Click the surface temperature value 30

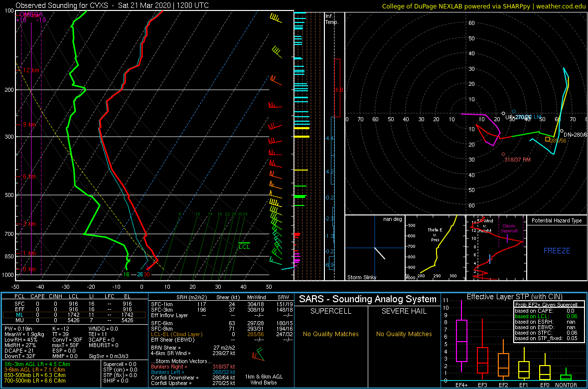pyautogui.click(x=147, y=274)
